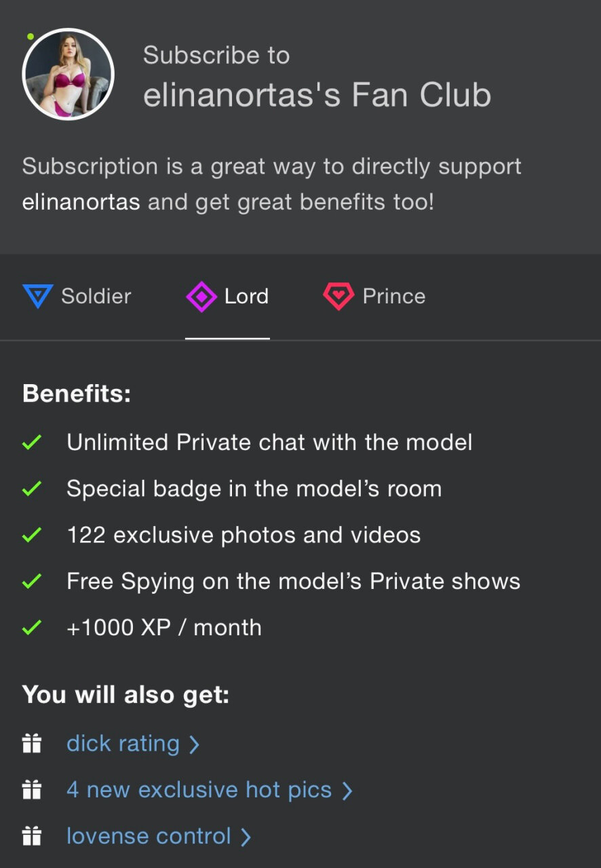
Task: Click checkmark next to Special badge benefit
Action: 32,489
